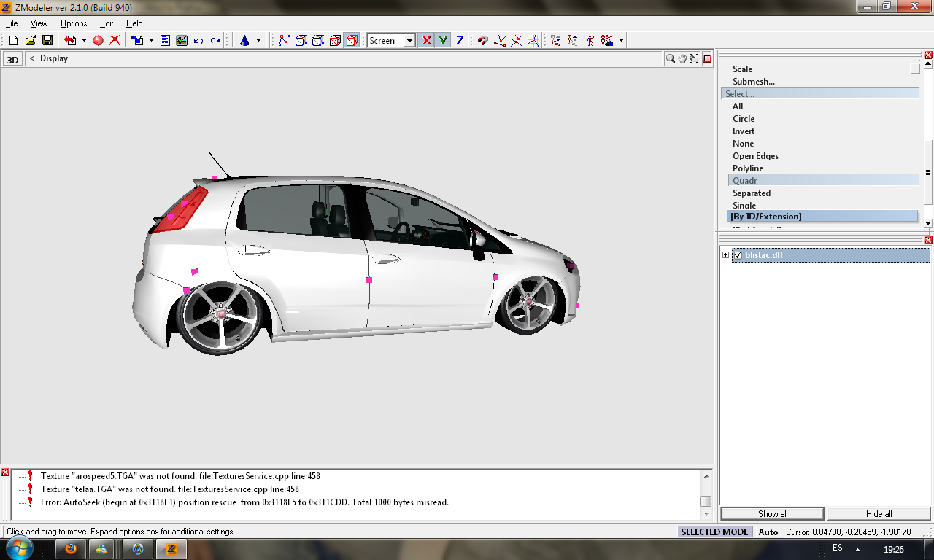934x560 pixels.
Task: Open the View menu
Action: [39, 23]
